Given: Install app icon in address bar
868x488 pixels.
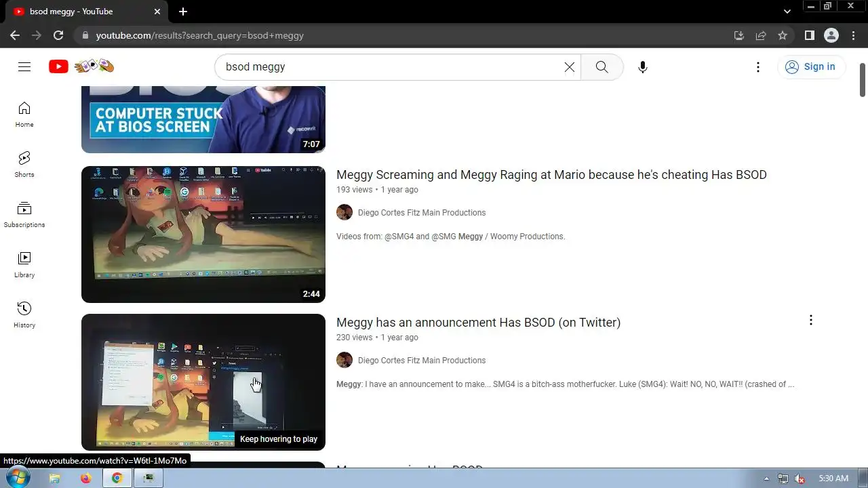Looking at the screenshot, I should 739,35.
